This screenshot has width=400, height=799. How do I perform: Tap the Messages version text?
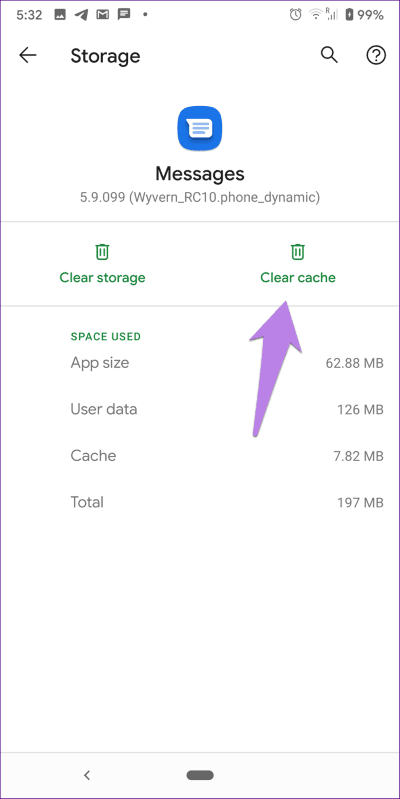[x=200, y=198]
